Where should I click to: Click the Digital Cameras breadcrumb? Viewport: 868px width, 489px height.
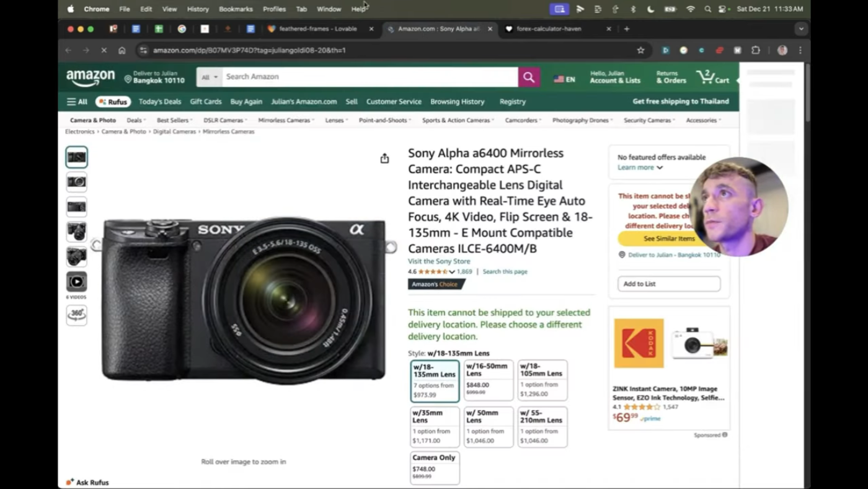click(x=174, y=132)
